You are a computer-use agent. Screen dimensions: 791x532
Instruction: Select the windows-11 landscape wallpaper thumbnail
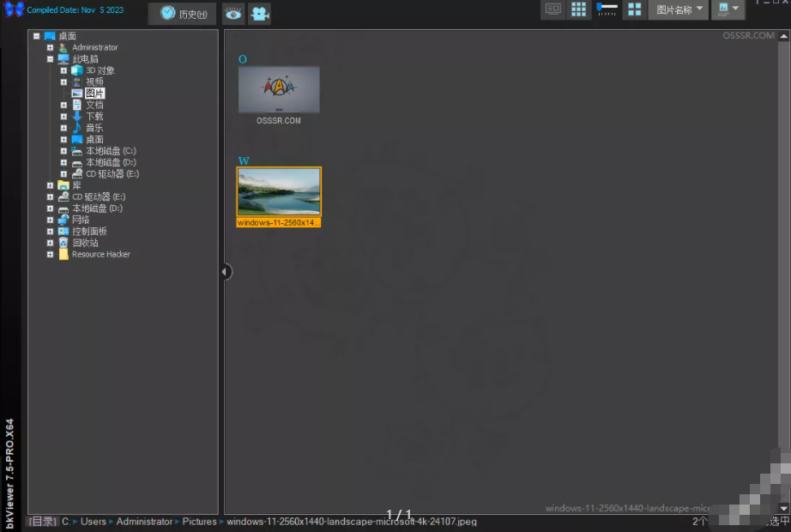pos(279,191)
